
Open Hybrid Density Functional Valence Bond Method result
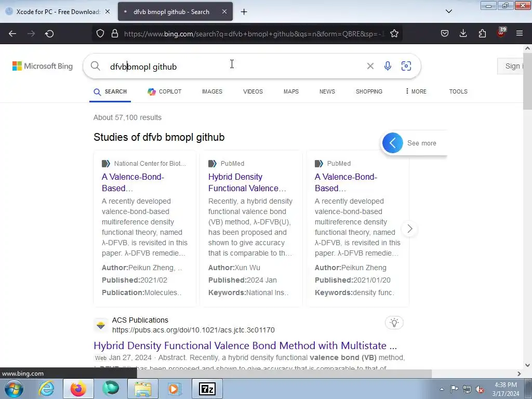pyautogui.click(x=245, y=345)
